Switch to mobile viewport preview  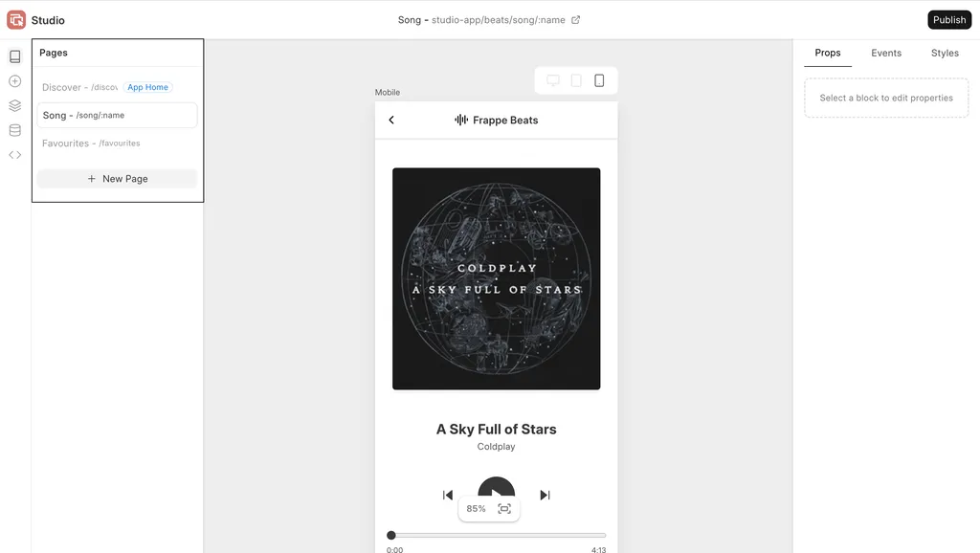click(x=599, y=80)
